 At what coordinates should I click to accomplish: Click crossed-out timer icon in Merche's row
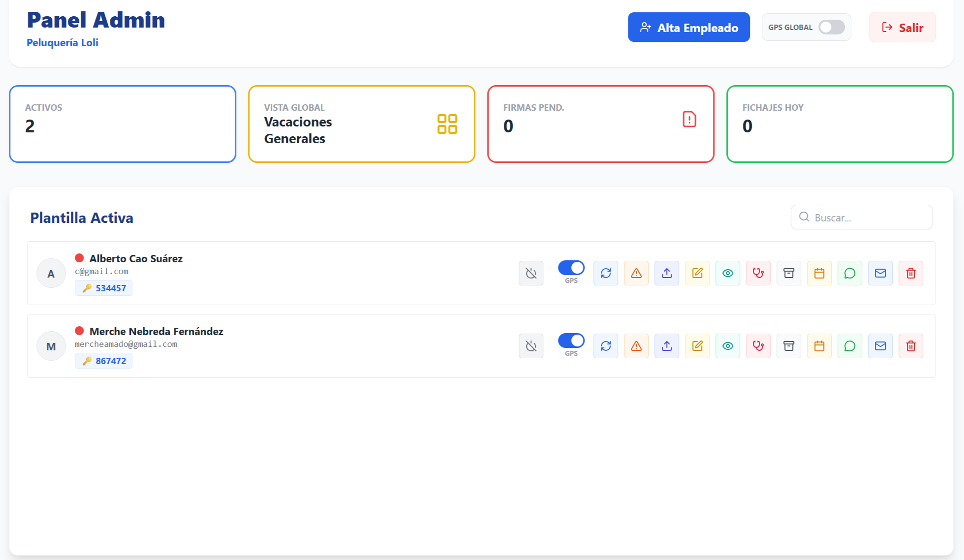[x=530, y=346]
